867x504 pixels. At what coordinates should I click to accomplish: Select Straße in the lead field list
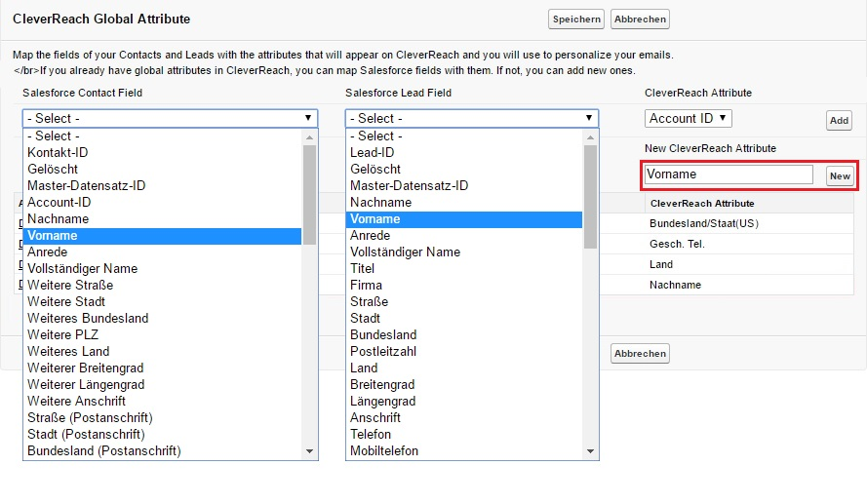[464, 302]
